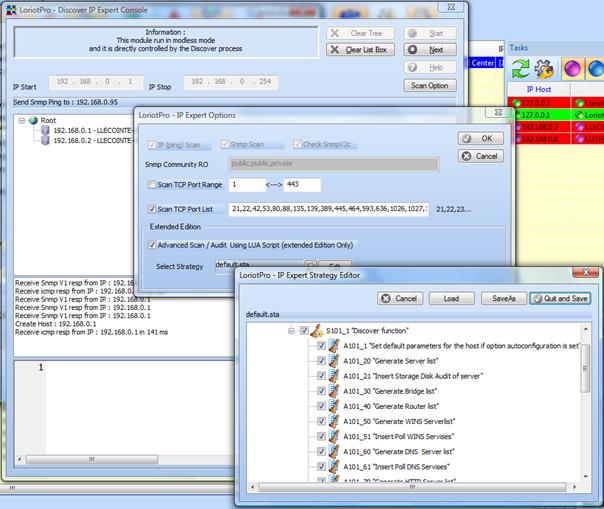Click SaveAs in Strategy Editor

click(503, 298)
